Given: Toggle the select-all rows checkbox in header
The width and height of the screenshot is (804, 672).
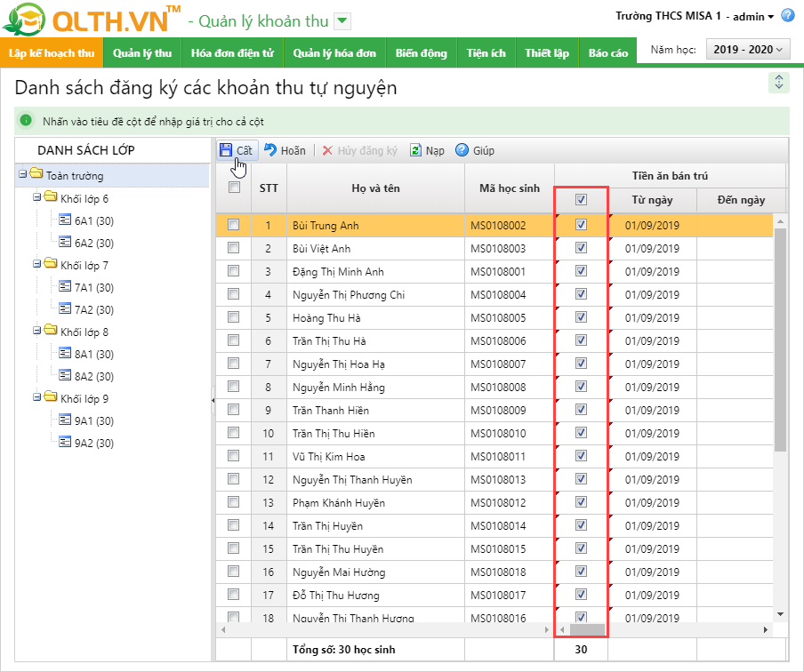Looking at the screenshot, I should 234,188.
